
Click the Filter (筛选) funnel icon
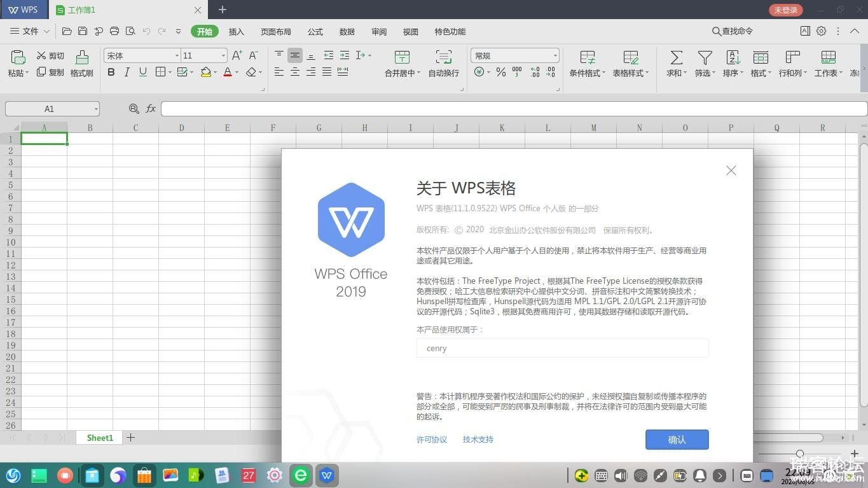(x=705, y=58)
